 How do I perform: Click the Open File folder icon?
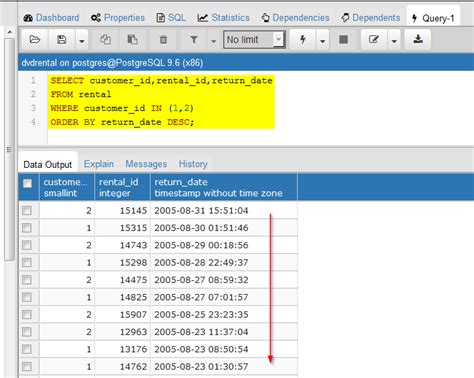(35, 40)
